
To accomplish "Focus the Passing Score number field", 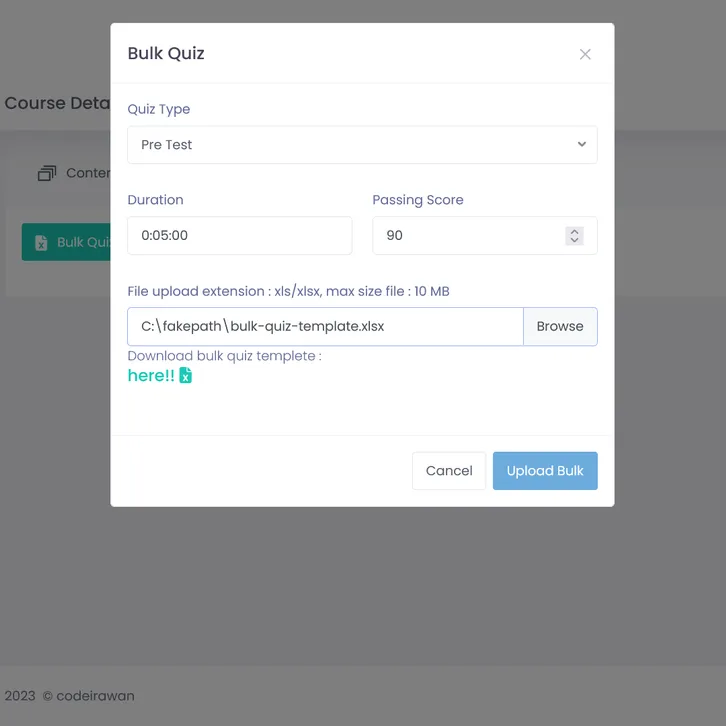I will pos(465,236).
